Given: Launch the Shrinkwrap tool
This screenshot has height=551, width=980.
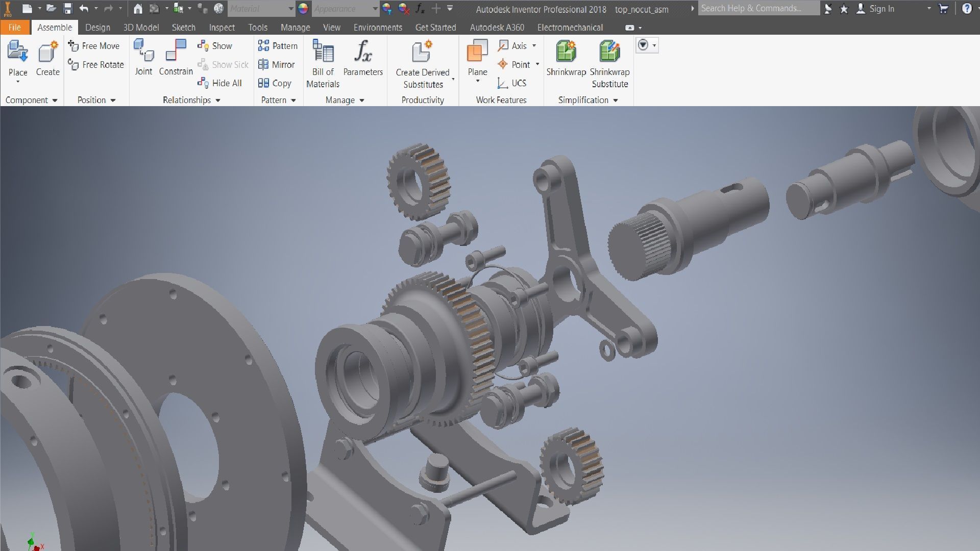Looking at the screenshot, I should point(566,58).
